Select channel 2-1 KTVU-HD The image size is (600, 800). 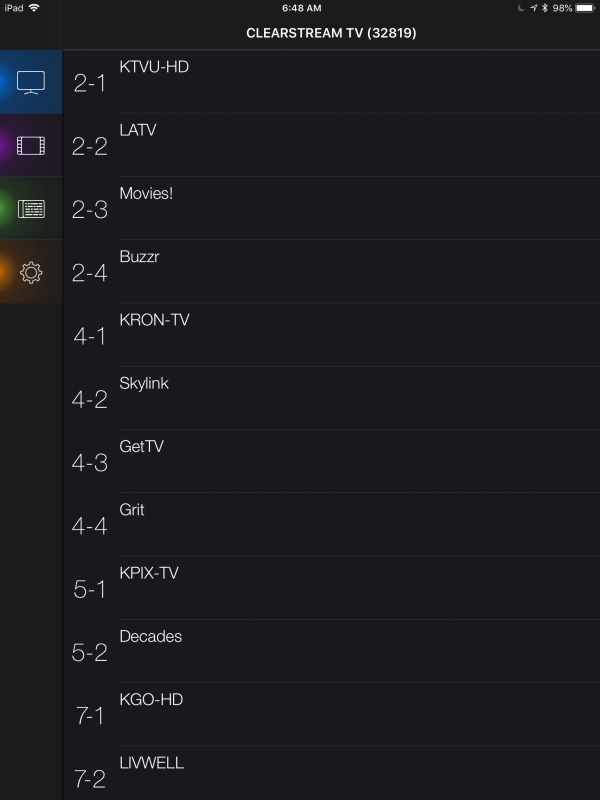(x=330, y=82)
